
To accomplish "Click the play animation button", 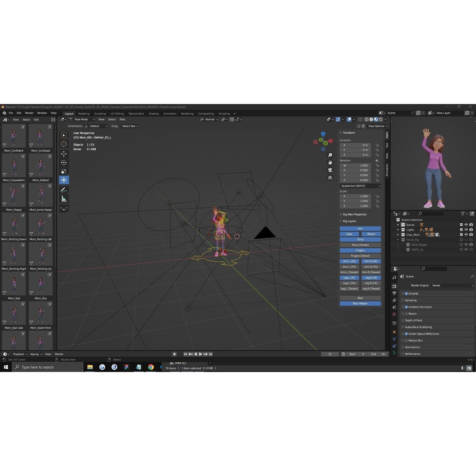I will [201, 354].
